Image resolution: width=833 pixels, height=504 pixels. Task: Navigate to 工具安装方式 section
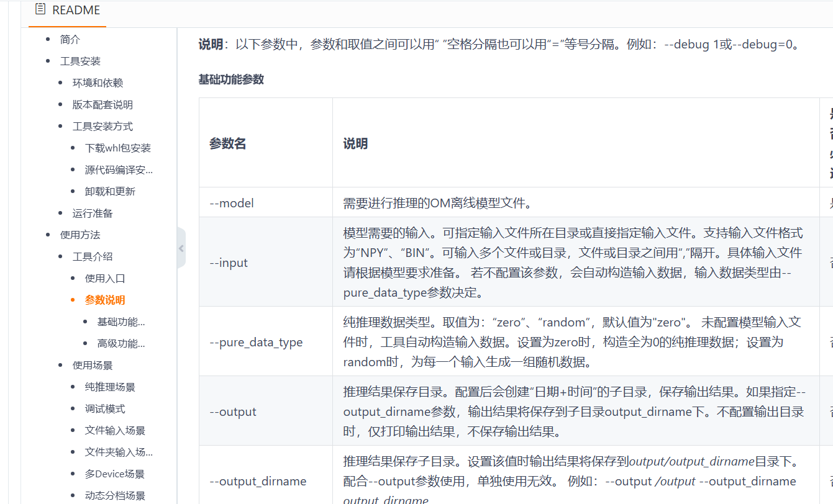[102, 127]
